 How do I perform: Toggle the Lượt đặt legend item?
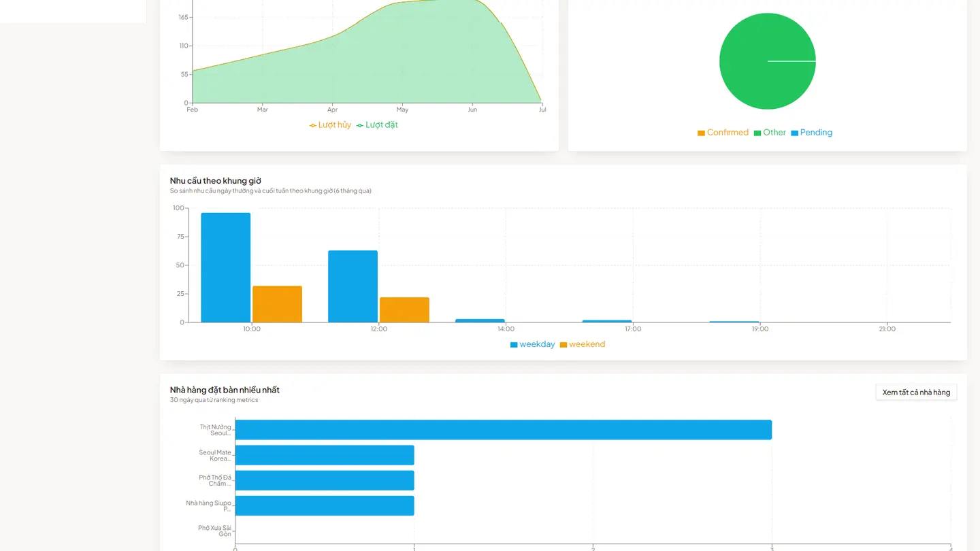point(377,125)
